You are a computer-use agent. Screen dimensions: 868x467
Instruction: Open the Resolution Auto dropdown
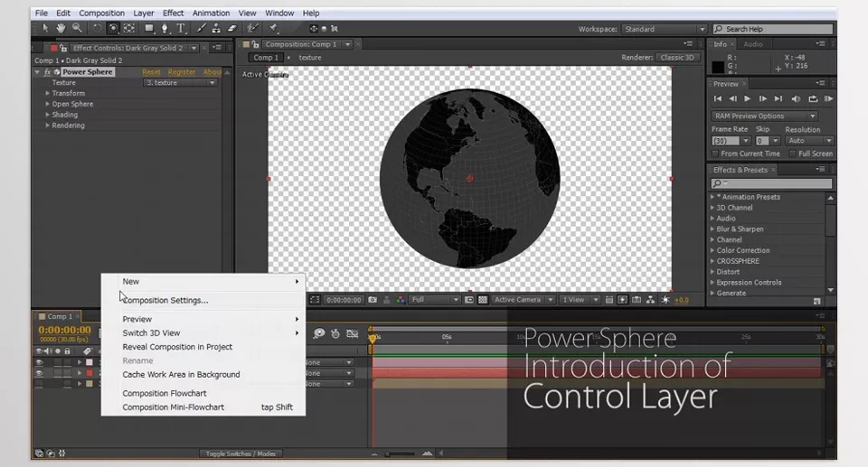[809, 141]
